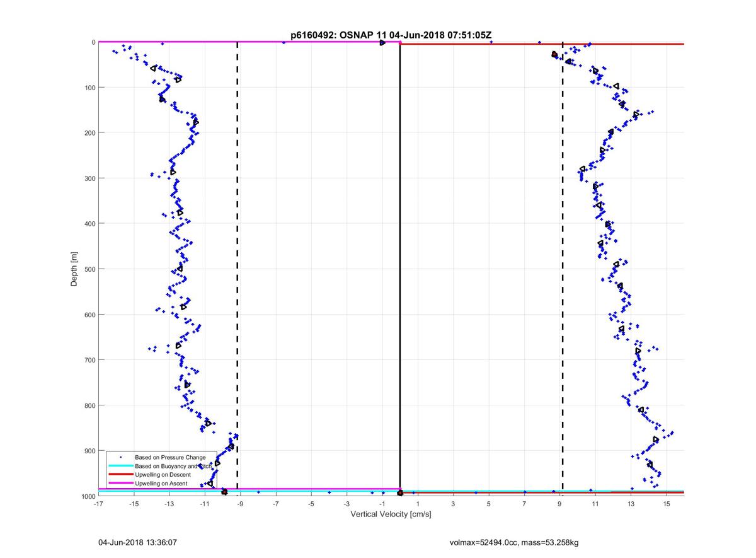Click x-axis tick label "-13"
The height and width of the screenshot is (558, 756).
click(169, 504)
